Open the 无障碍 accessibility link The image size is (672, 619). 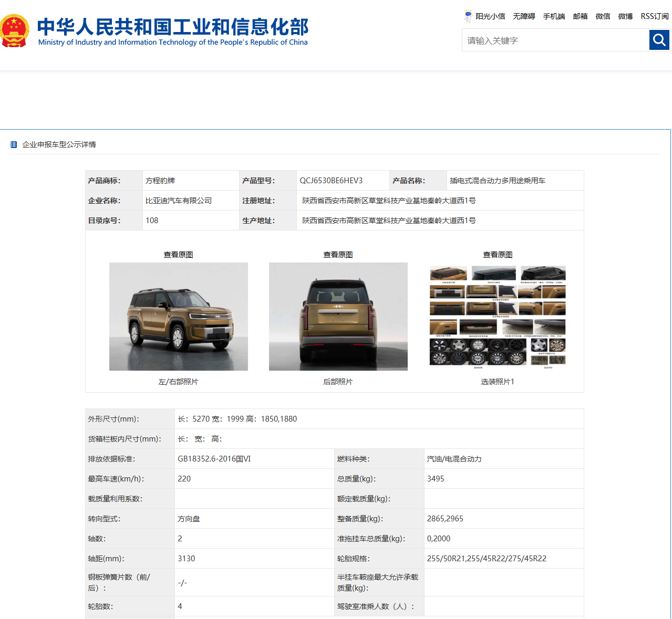(524, 16)
